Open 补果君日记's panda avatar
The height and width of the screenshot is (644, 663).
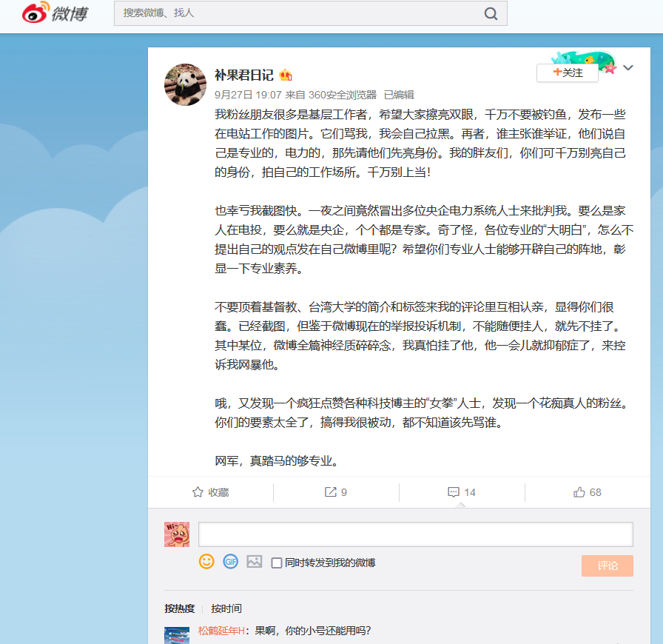click(x=185, y=84)
